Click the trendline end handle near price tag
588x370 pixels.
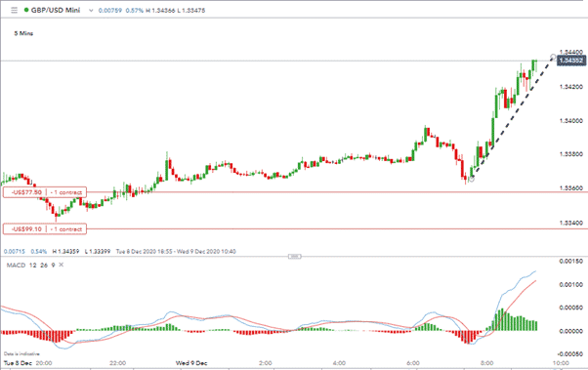[x=553, y=57]
